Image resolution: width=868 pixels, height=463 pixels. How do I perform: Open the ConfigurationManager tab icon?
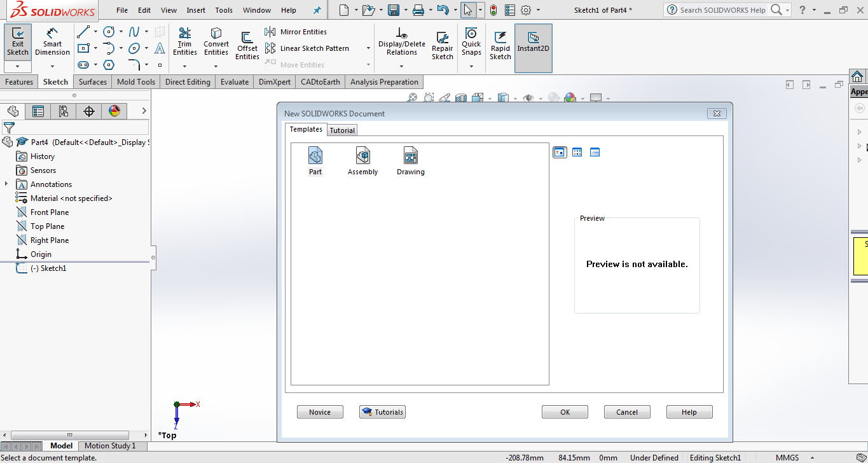pyautogui.click(x=64, y=111)
